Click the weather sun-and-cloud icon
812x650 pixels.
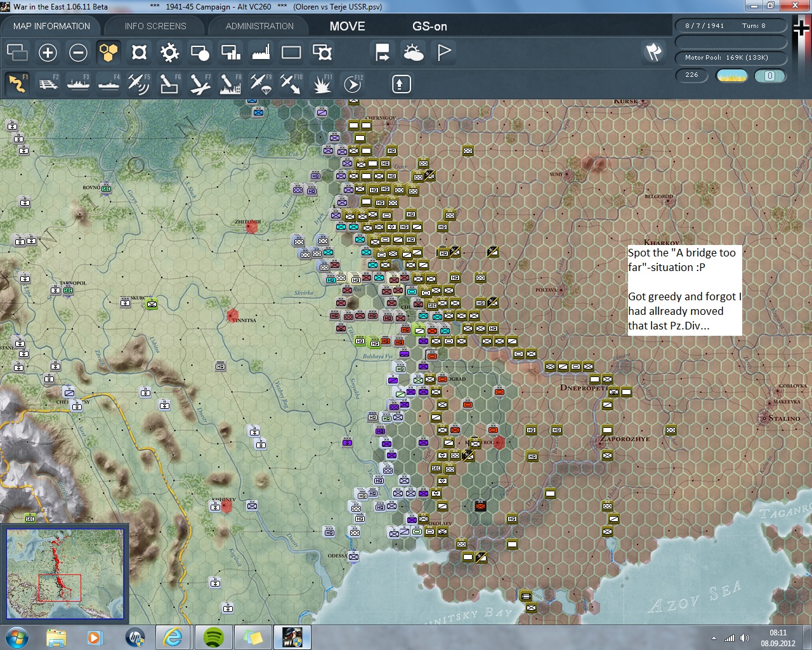point(413,52)
